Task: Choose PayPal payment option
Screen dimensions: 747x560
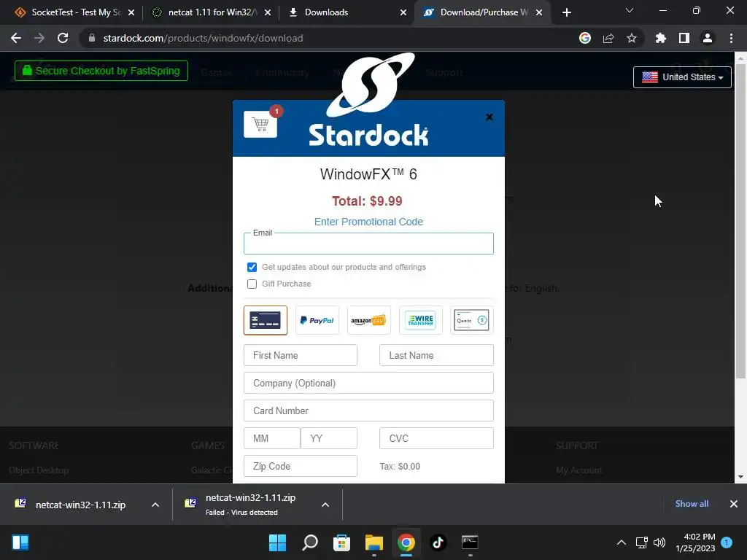Action: point(317,320)
